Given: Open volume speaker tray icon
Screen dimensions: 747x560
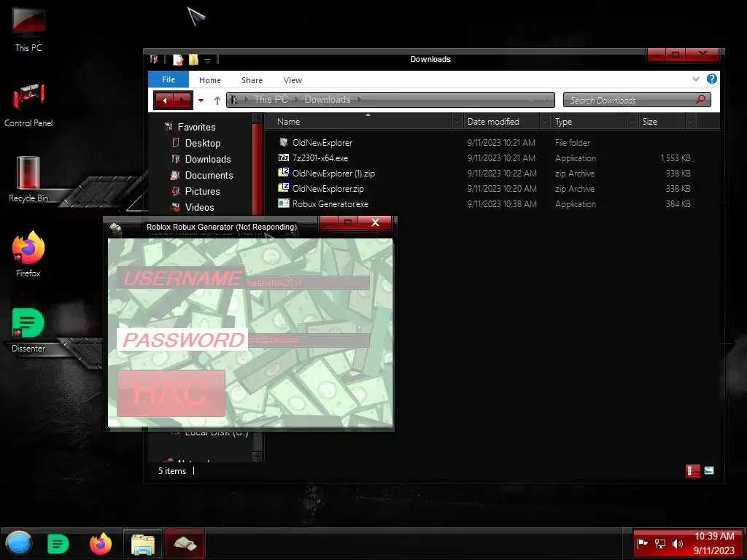Looking at the screenshot, I should pyautogui.click(x=677, y=543).
